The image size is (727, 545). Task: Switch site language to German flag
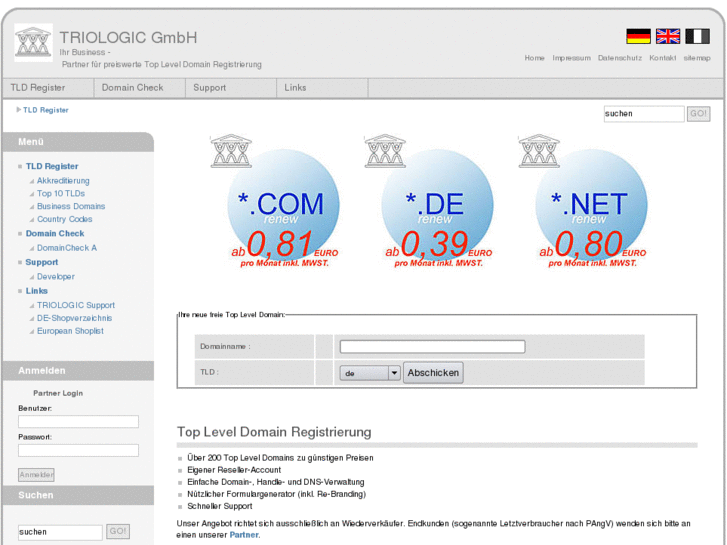click(x=638, y=36)
